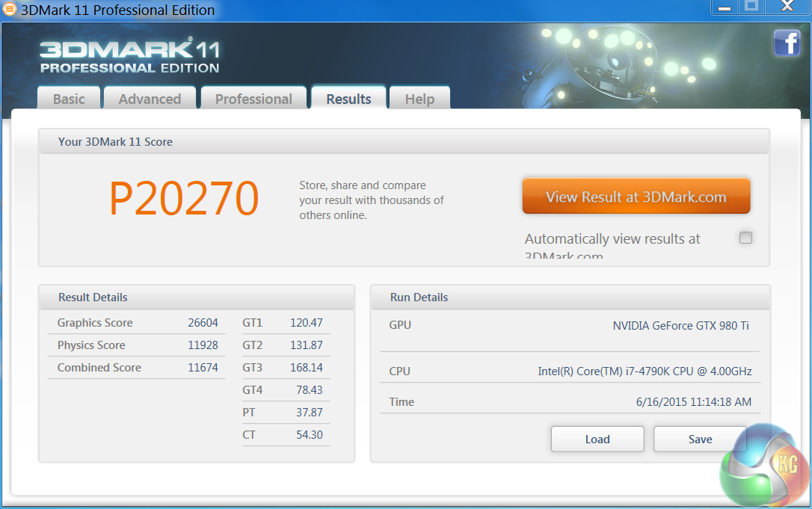Switch to the Advanced tab
812x509 pixels.
[150, 99]
